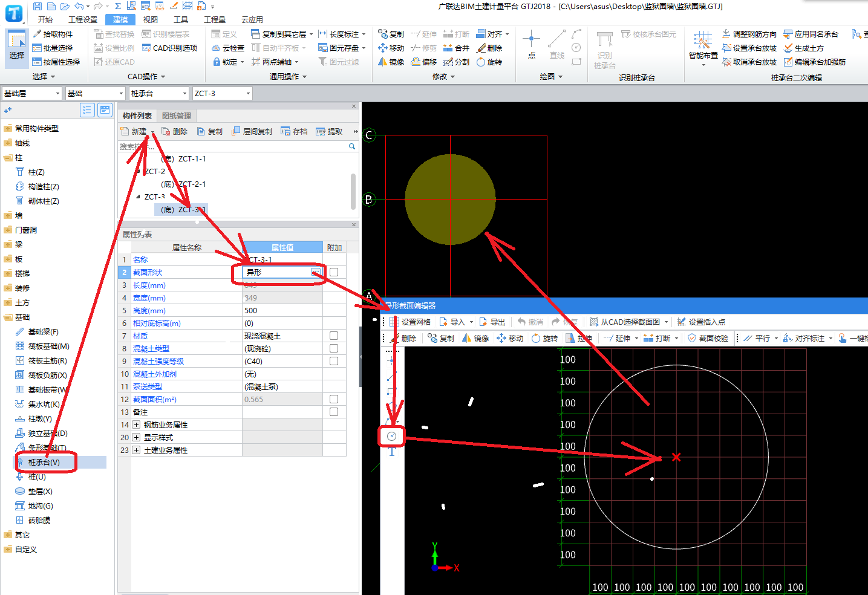Switch to 图纸管理 tab
This screenshot has width=868, height=595.
point(177,115)
